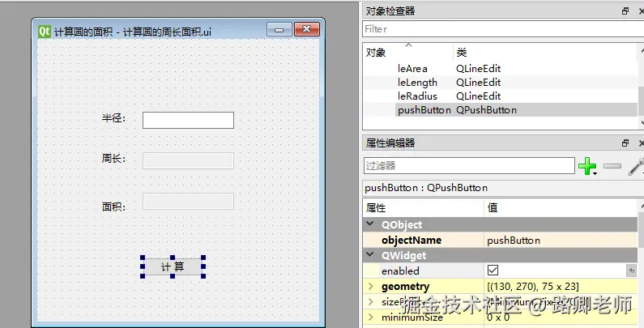Expand the geometry property
This screenshot has height=328, width=644.
[371, 286]
